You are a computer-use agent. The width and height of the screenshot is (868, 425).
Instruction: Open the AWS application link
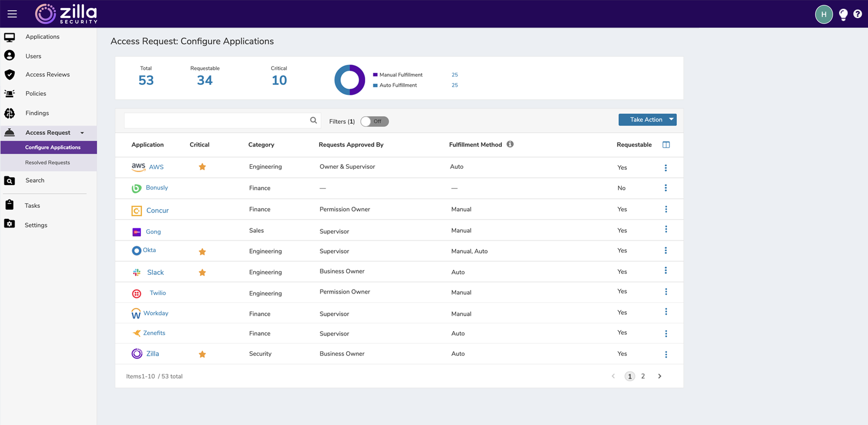(x=156, y=167)
